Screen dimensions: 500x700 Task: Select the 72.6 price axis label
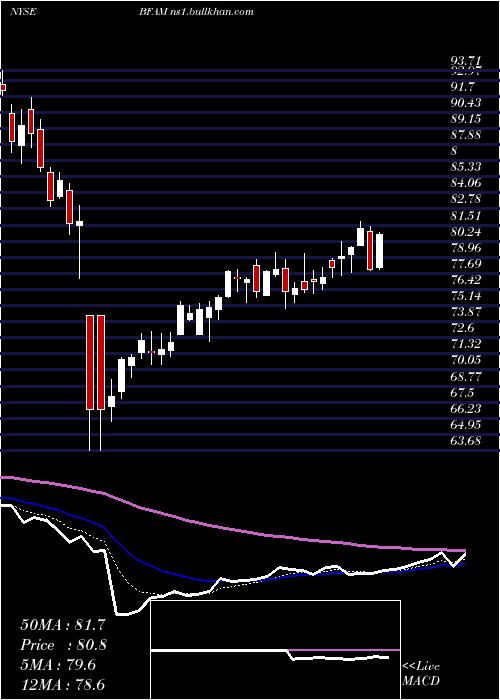pos(462,328)
